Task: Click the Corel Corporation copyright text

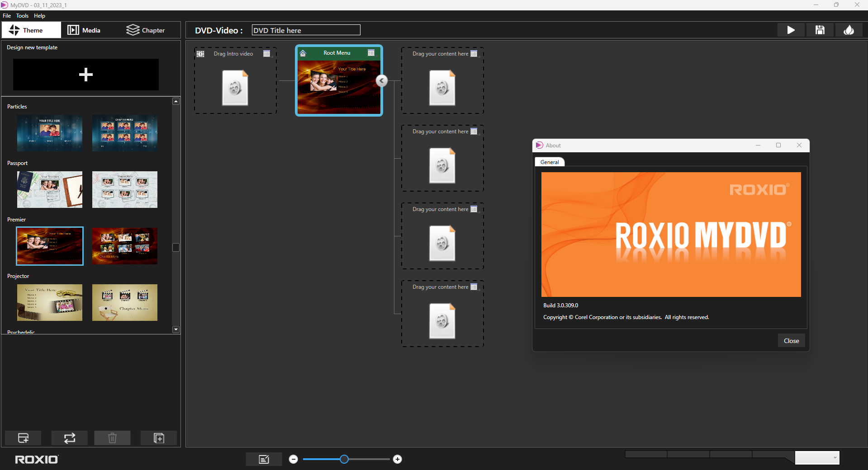Action: (x=626, y=317)
